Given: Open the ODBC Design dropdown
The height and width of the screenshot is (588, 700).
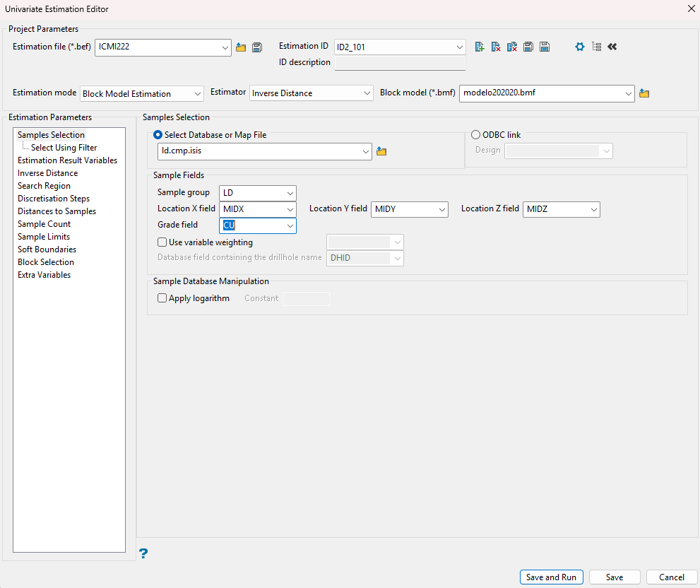Looking at the screenshot, I should [559, 151].
